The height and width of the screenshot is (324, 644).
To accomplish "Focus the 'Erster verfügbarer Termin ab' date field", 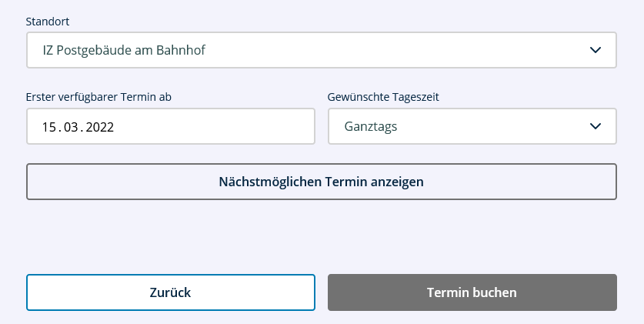I will (170, 126).
